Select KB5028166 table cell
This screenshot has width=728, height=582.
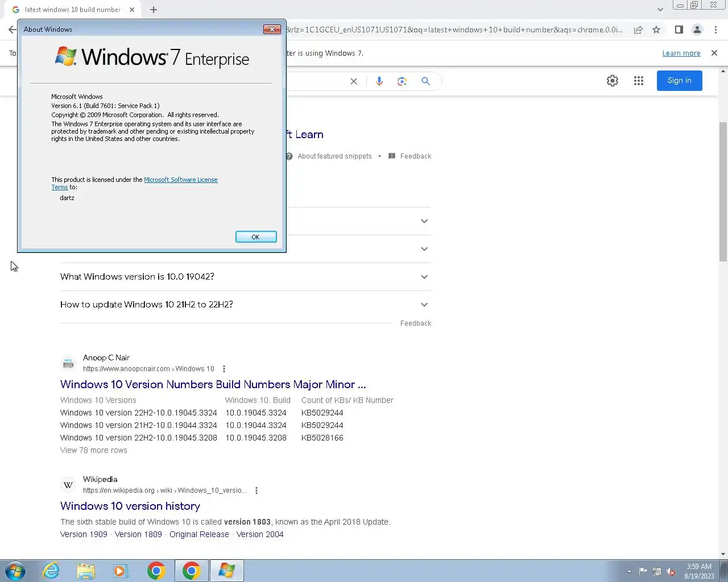coord(322,438)
